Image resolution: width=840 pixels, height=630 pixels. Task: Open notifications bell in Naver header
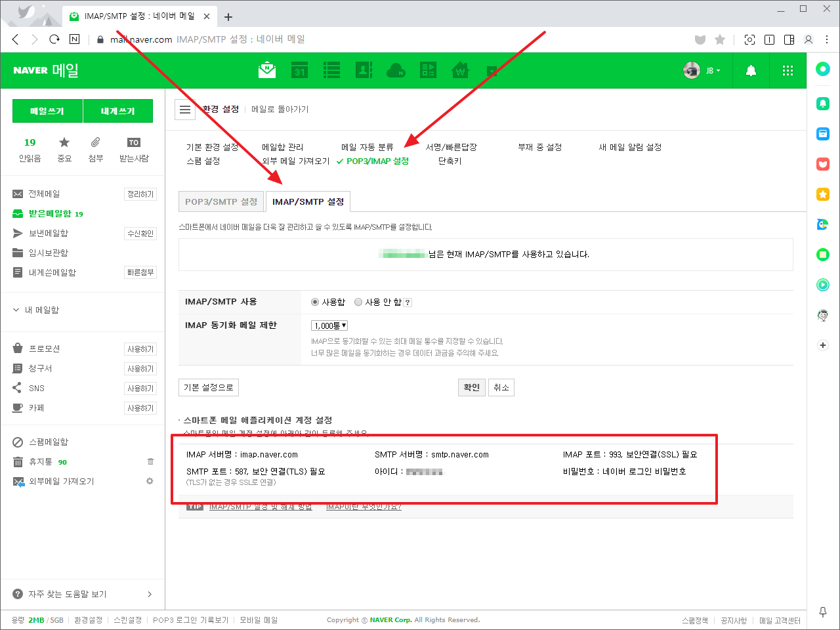click(x=751, y=70)
